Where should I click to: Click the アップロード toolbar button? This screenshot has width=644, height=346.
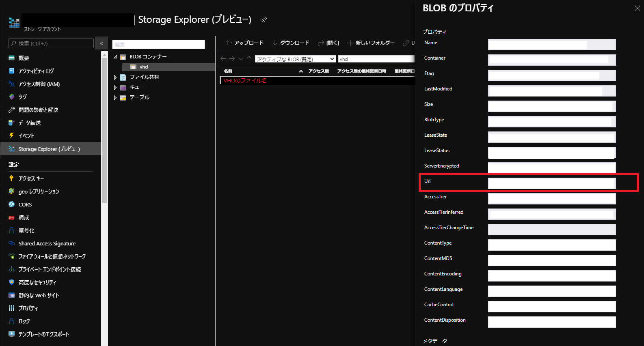coord(244,43)
